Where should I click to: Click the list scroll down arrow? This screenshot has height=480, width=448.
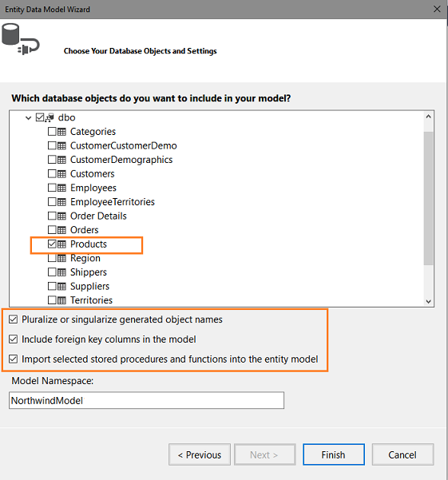(x=428, y=302)
